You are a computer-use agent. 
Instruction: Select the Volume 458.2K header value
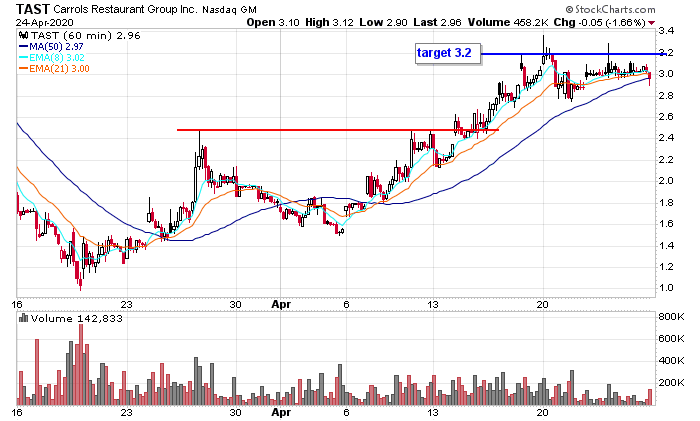tap(508, 22)
